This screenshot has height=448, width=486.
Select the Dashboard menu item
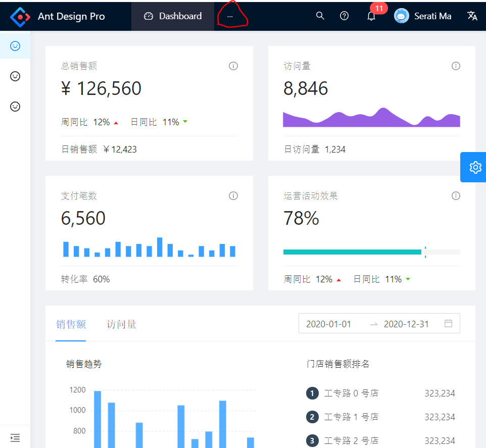pyautogui.click(x=172, y=16)
